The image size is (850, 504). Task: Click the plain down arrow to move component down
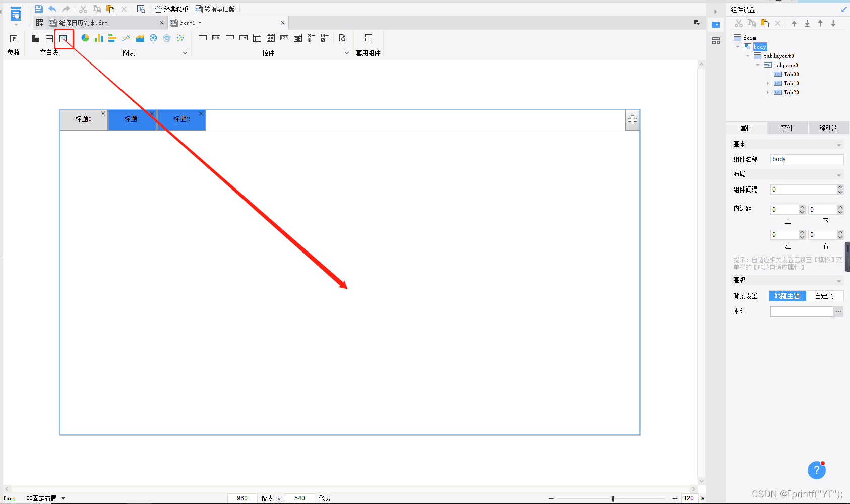click(833, 23)
